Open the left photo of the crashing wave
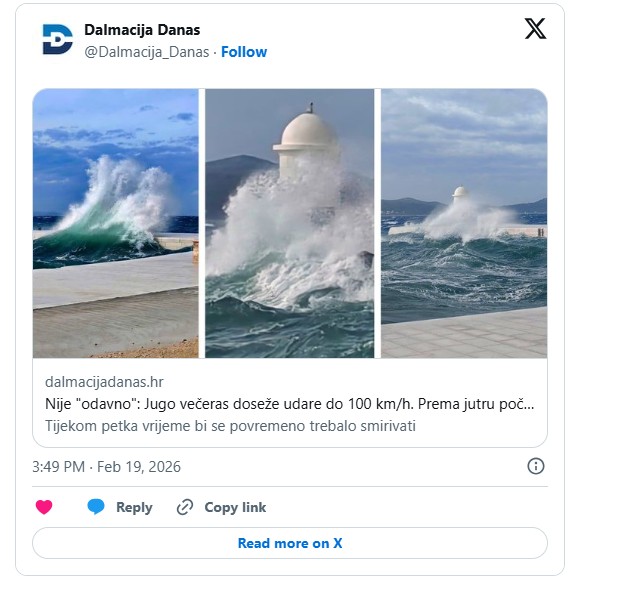The width and height of the screenshot is (629, 596). coord(116,223)
